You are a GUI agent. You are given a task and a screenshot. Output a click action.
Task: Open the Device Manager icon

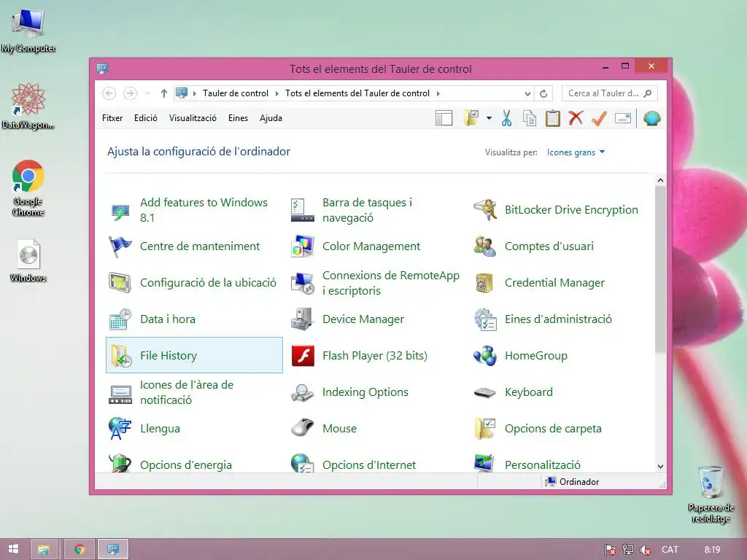click(x=303, y=319)
